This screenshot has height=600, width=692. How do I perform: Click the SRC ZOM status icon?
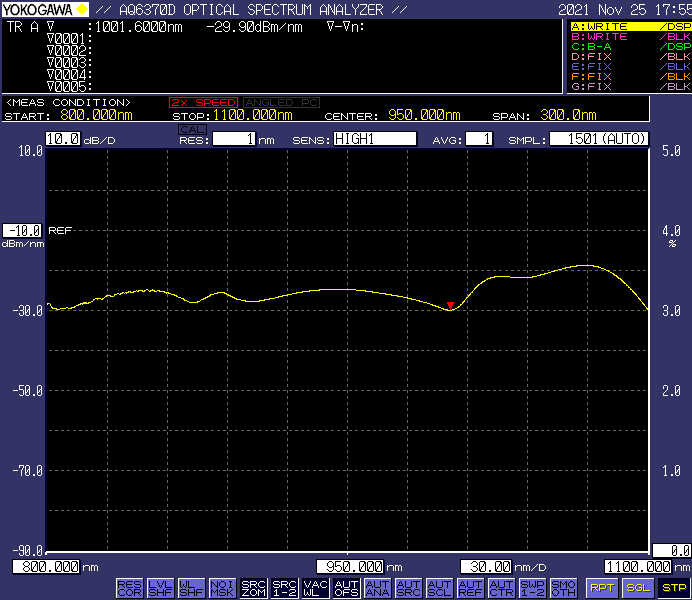[x=253, y=588]
